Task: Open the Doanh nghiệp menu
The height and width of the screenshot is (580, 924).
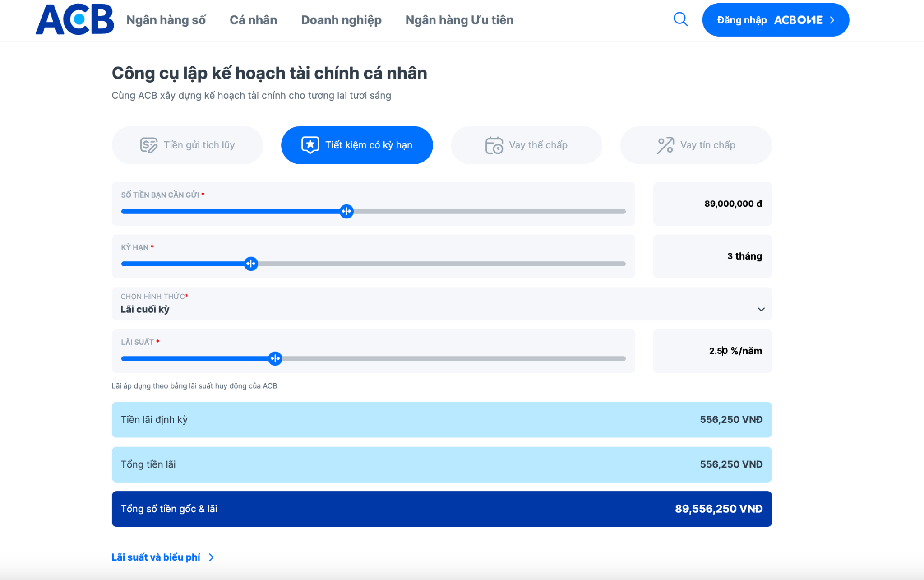Action: 341,20
